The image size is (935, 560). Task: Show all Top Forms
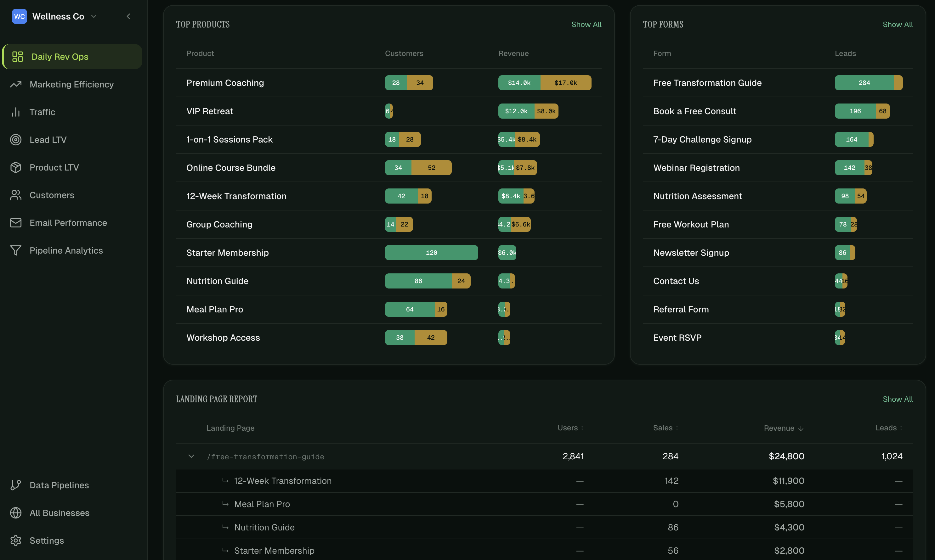pos(898,25)
